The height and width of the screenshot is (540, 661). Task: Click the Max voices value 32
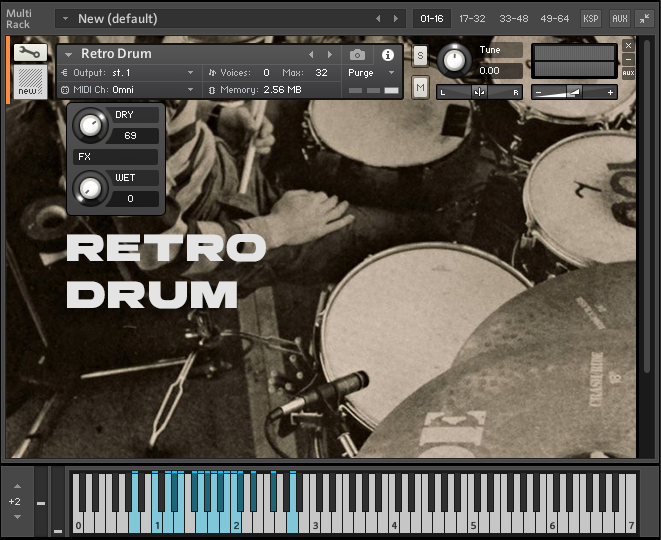pyautogui.click(x=321, y=73)
